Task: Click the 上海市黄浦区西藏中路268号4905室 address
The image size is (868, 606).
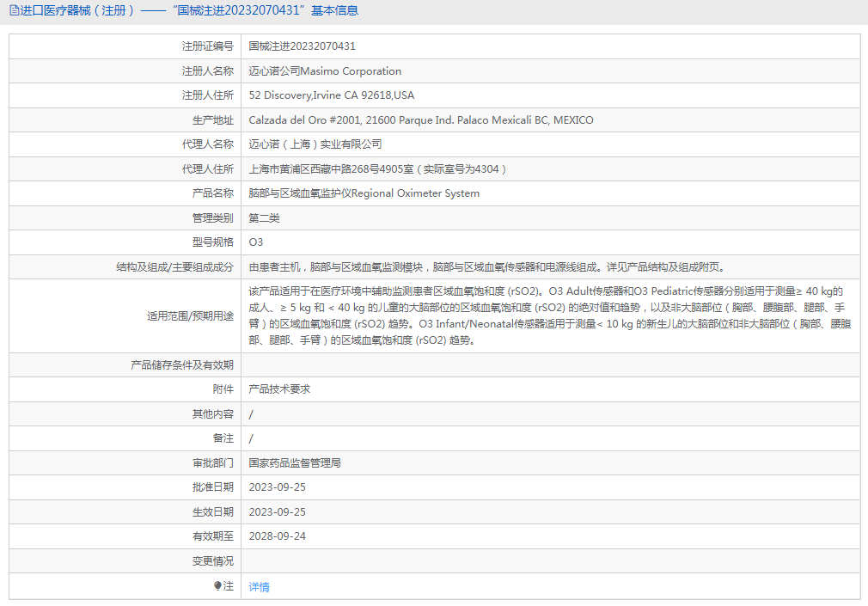Action: [x=377, y=169]
